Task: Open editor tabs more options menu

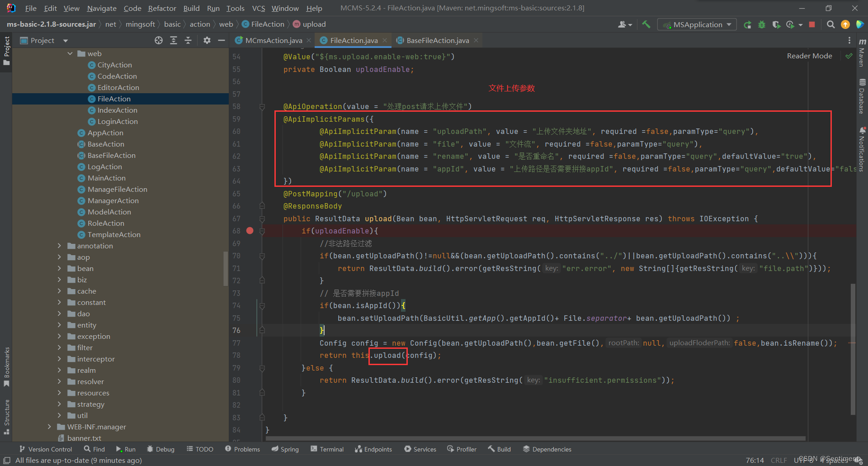Action: pyautogui.click(x=849, y=40)
